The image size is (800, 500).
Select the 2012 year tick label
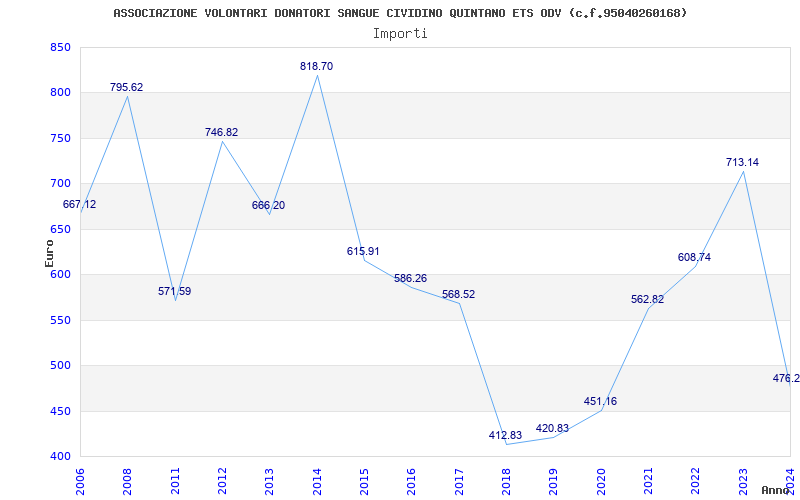[x=222, y=480]
